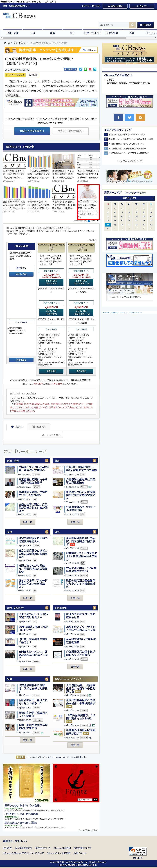157x868 pixels.
Task: Open 薬事 in navigation menu
Action: [x=52, y=33]
